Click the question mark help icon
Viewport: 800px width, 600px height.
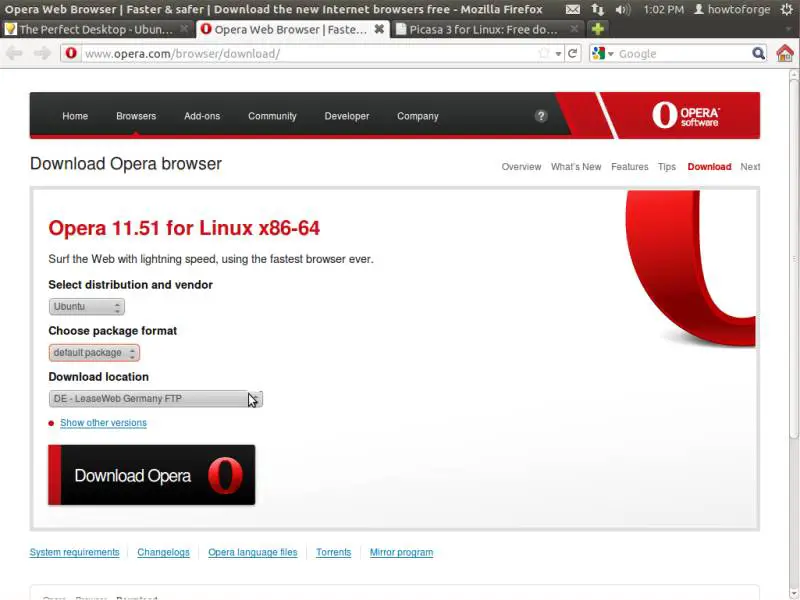tap(541, 116)
